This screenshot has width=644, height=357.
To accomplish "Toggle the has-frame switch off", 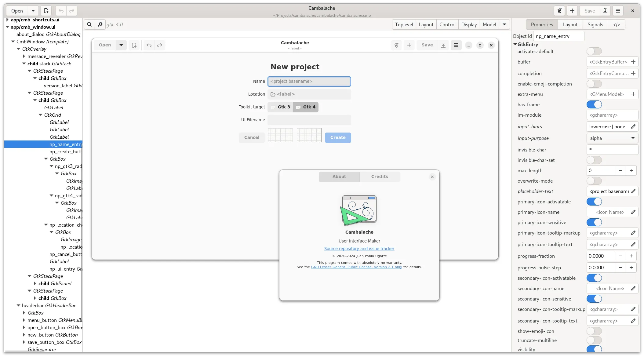I will [594, 104].
